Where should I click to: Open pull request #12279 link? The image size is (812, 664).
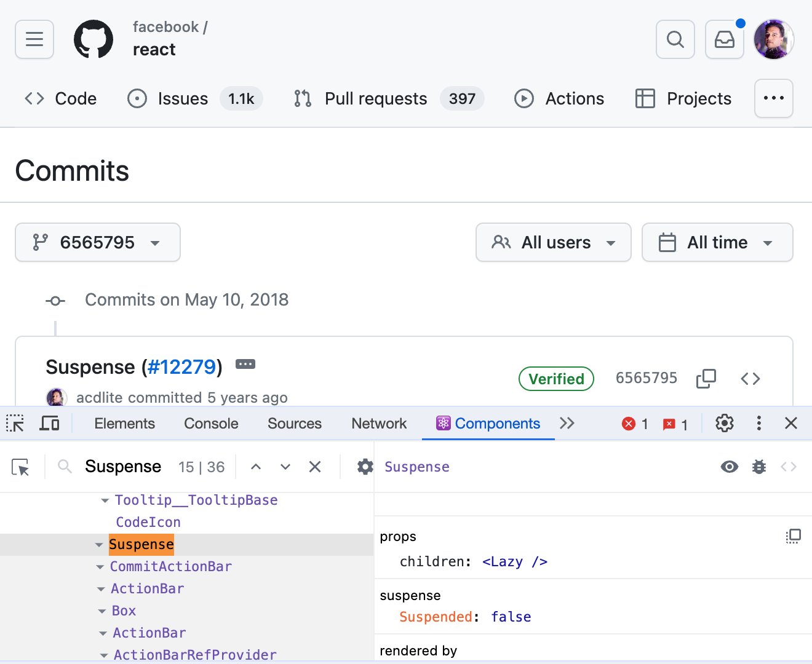coord(181,367)
